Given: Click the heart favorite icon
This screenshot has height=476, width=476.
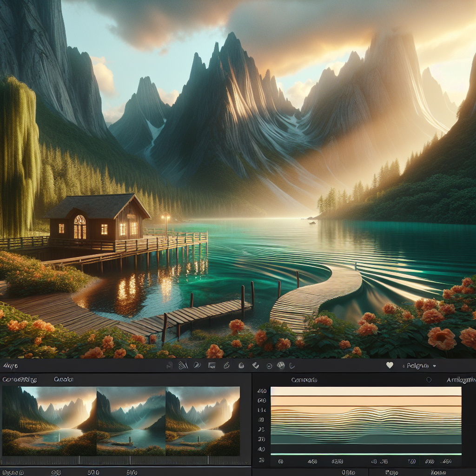Looking at the screenshot, I should tap(390, 365).
